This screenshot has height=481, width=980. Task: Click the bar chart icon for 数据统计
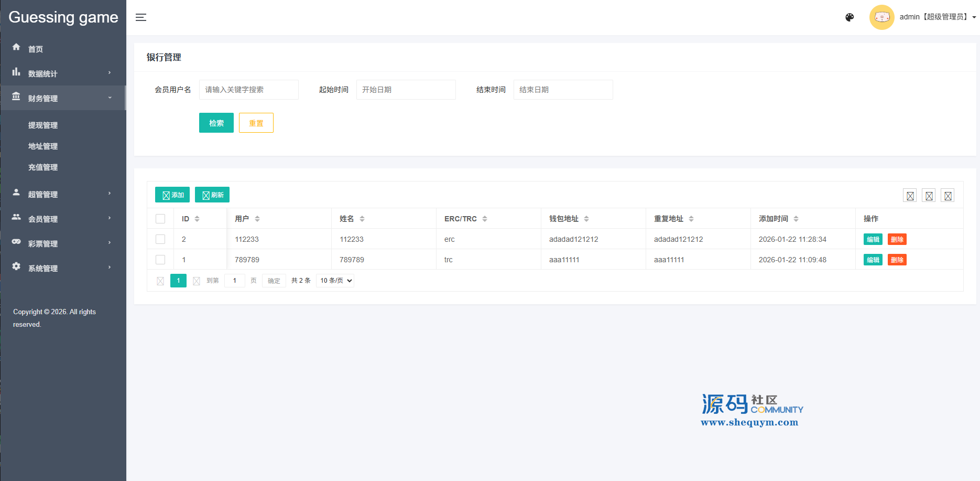click(x=16, y=72)
